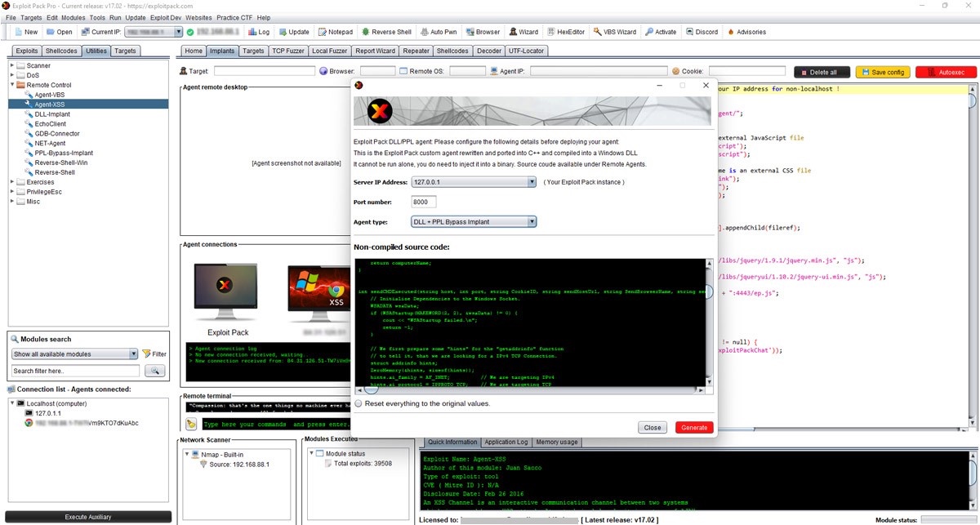Image resolution: width=980 pixels, height=525 pixels.
Task: Open the Application Log tab
Action: 506,442
